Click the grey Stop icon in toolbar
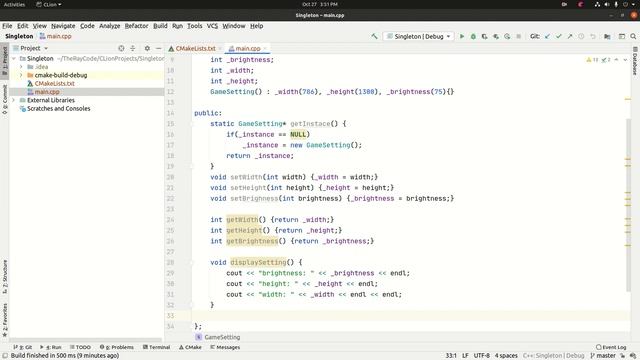The height and width of the screenshot is (360, 640). point(519,36)
